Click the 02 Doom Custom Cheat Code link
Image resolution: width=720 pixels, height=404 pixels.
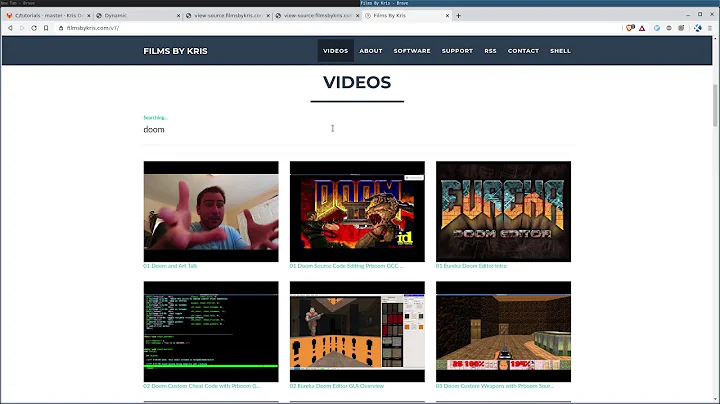202,386
